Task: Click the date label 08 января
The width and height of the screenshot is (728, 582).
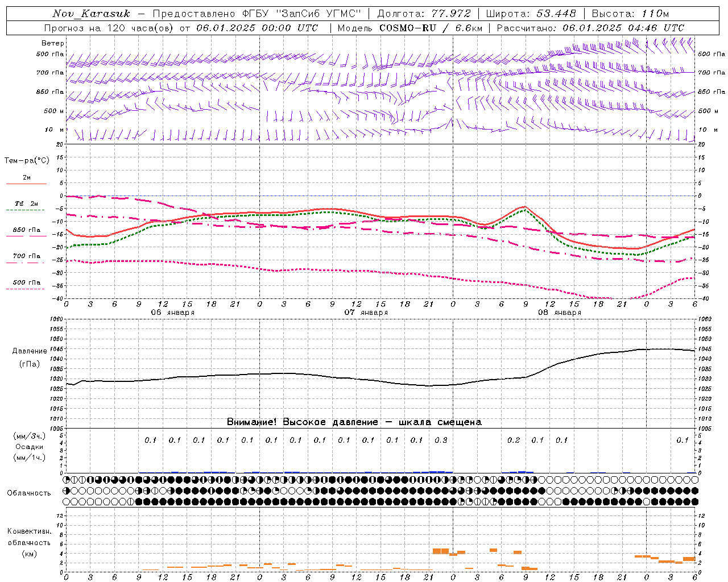Action: click(560, 313)
